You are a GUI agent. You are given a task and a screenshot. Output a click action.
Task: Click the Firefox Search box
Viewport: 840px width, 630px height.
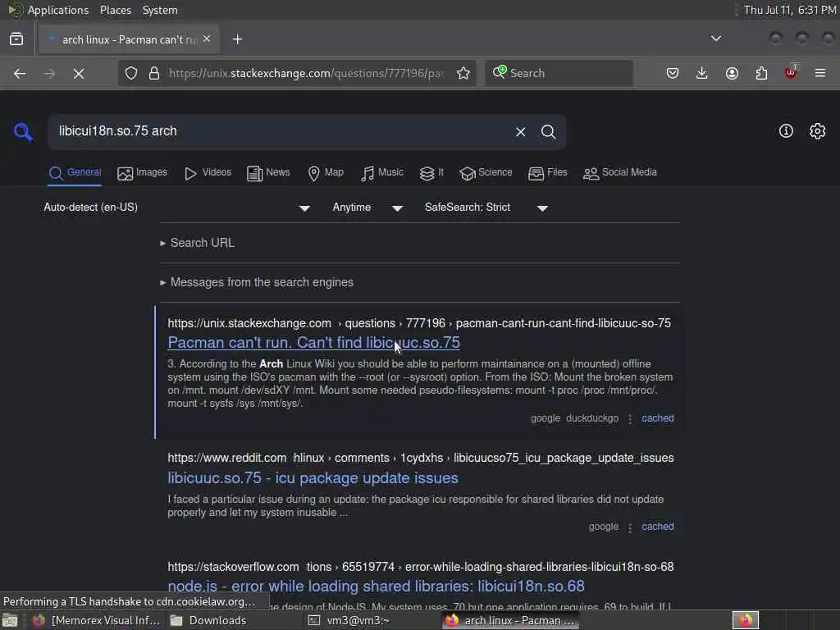[x=559, y=73]
